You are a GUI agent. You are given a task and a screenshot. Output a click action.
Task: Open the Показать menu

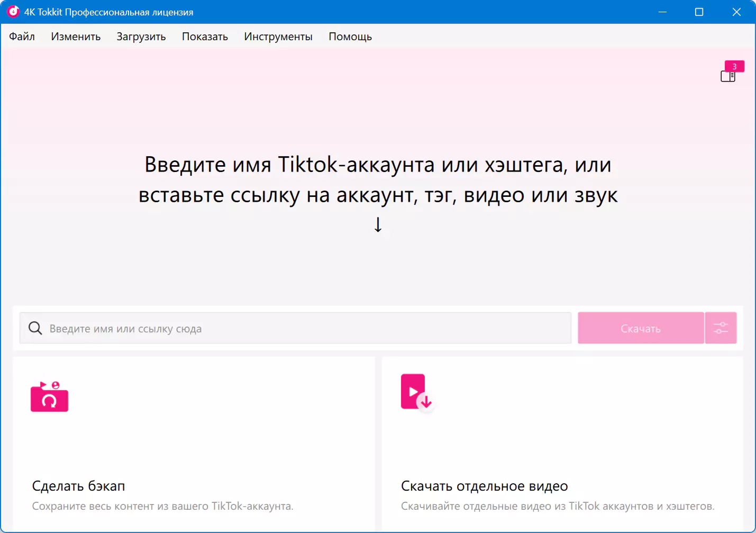[x=205, y=37]
